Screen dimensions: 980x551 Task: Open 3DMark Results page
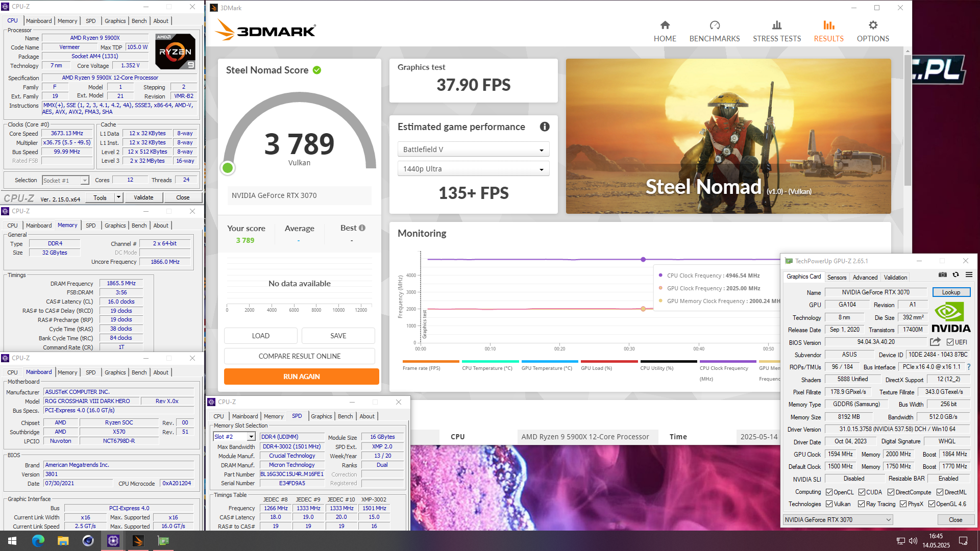pos(828,32)
